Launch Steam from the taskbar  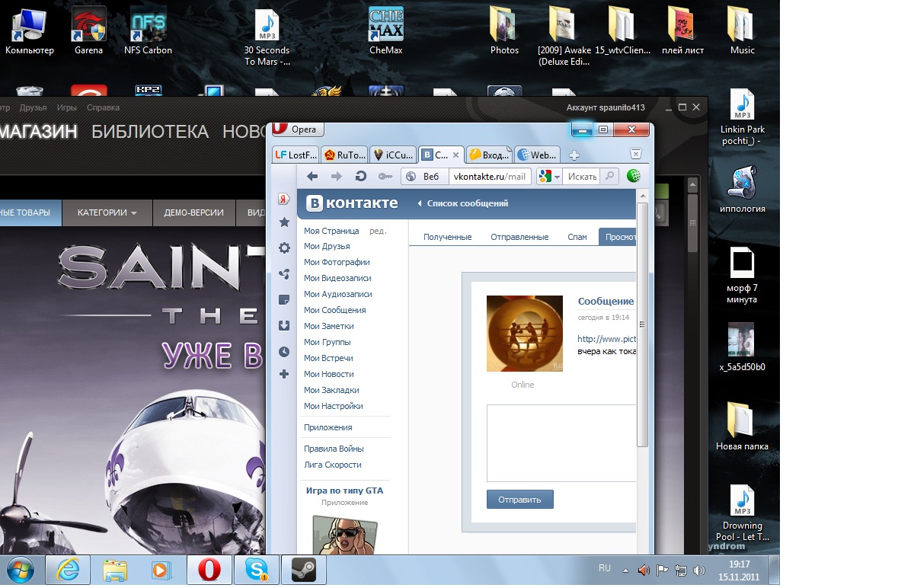coord(304,570)
